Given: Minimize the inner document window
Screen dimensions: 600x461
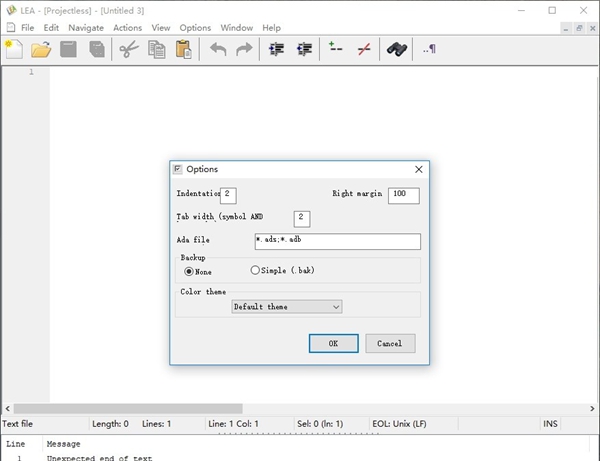Looking at the screenshot, I should (566, 28).
